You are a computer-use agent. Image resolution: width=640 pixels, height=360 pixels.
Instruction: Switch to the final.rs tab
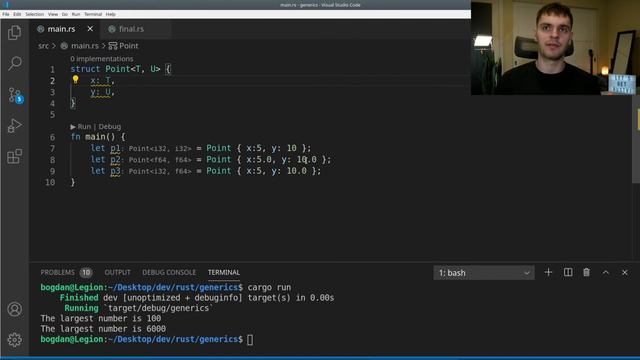tap(131, 29)
